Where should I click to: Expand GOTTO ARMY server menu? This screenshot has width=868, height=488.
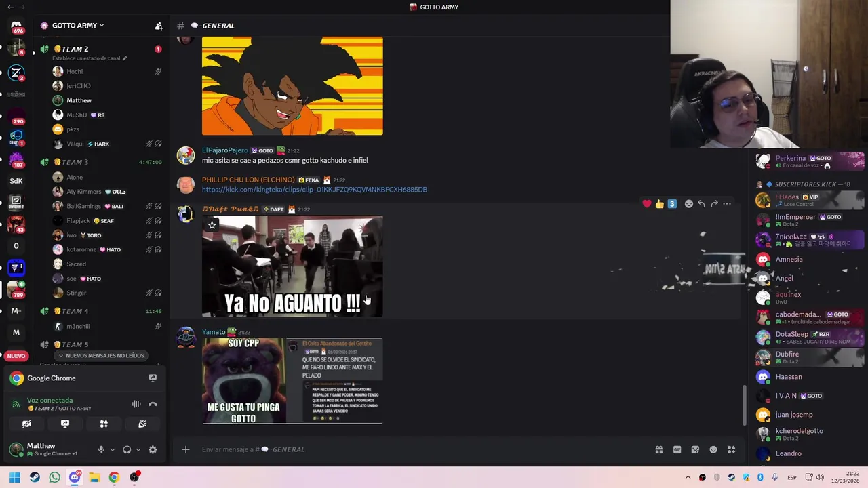point(77,26)
